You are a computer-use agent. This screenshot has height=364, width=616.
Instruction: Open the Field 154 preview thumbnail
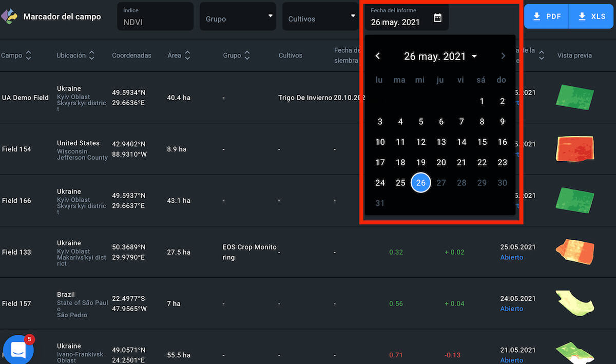pyautogui.click(x=574, y=149)
